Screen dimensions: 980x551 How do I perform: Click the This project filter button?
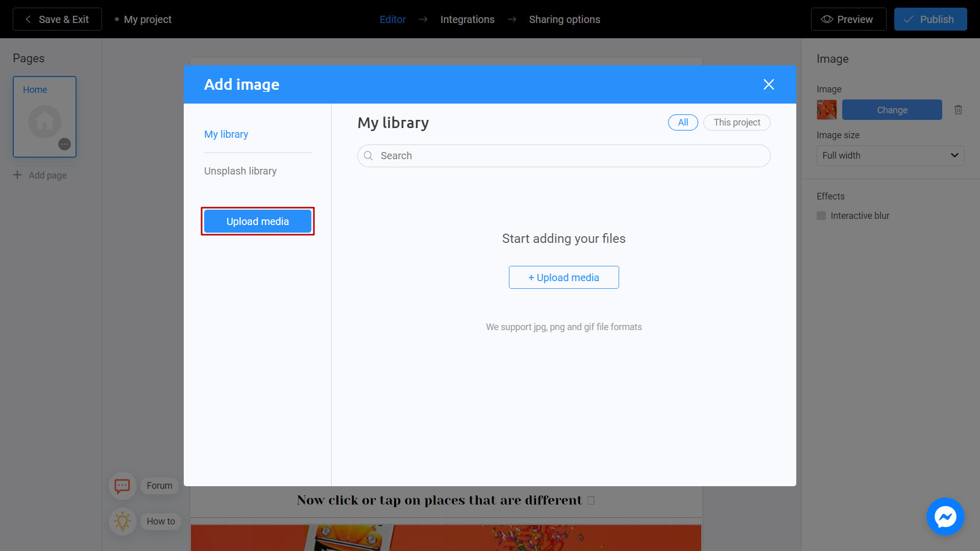[x=737, y=122]
